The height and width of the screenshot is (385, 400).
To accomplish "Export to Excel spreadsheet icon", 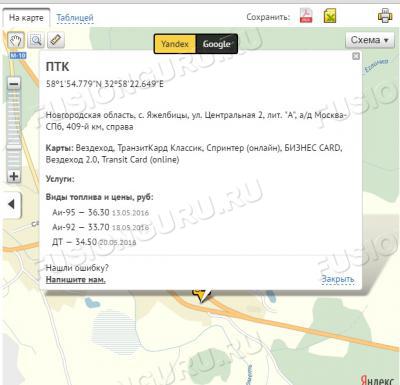I will coord(330,16).
